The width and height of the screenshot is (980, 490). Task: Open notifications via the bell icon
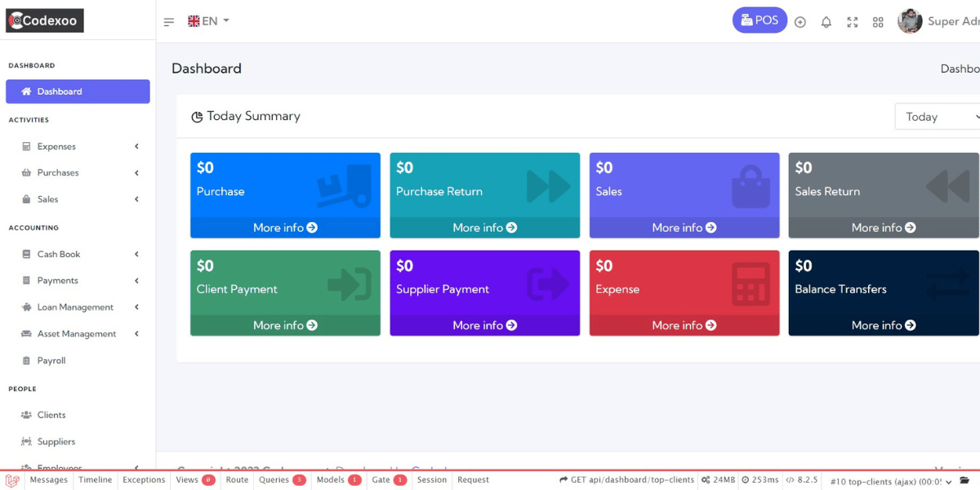(826, 22)
